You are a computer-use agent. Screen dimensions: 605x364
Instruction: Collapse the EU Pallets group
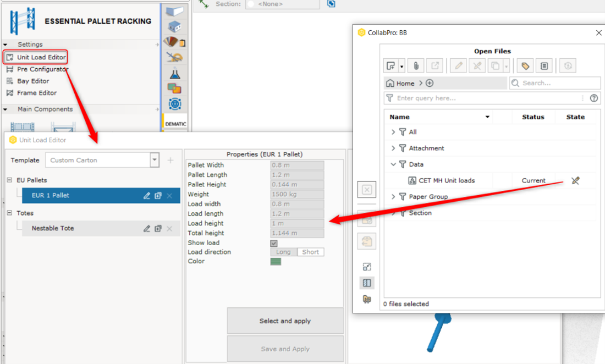[x=10, y=180]
